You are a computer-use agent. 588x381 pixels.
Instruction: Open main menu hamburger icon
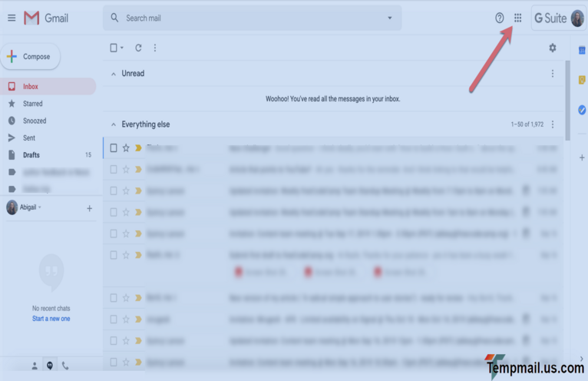point(12,18)
